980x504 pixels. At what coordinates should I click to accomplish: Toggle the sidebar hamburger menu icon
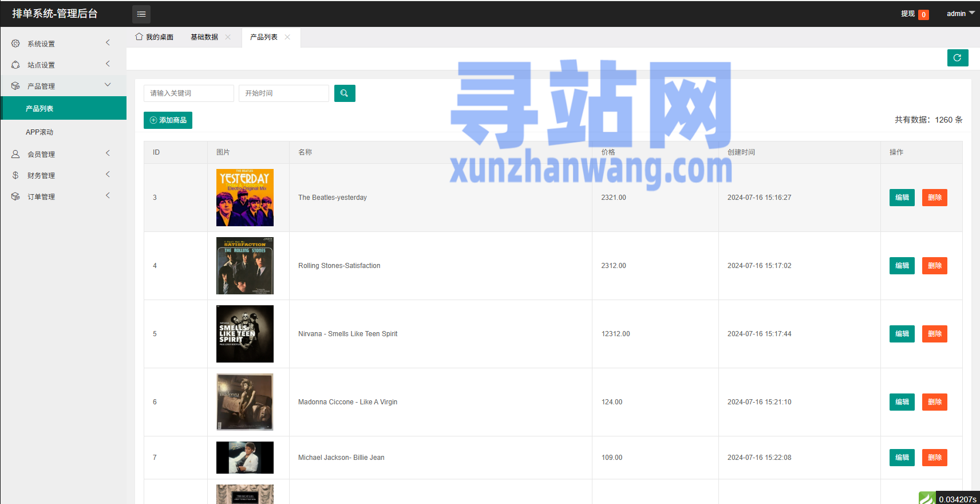(x=141, y=14)
